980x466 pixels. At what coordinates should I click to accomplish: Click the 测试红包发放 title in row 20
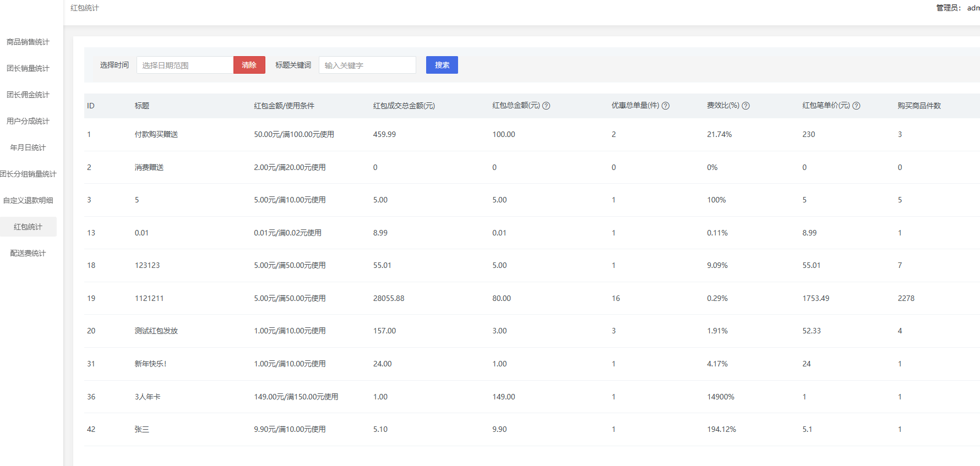[x=156, y=331]
